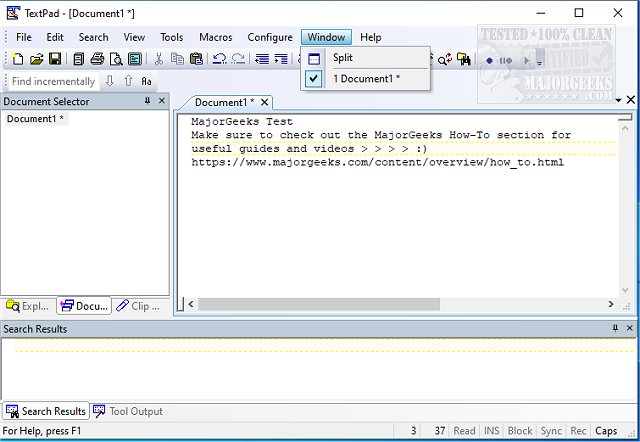The width and height of the screenshot is (640, 442).
Task: Switch to the Search Results bottom tab
Action: pos(46,411)
